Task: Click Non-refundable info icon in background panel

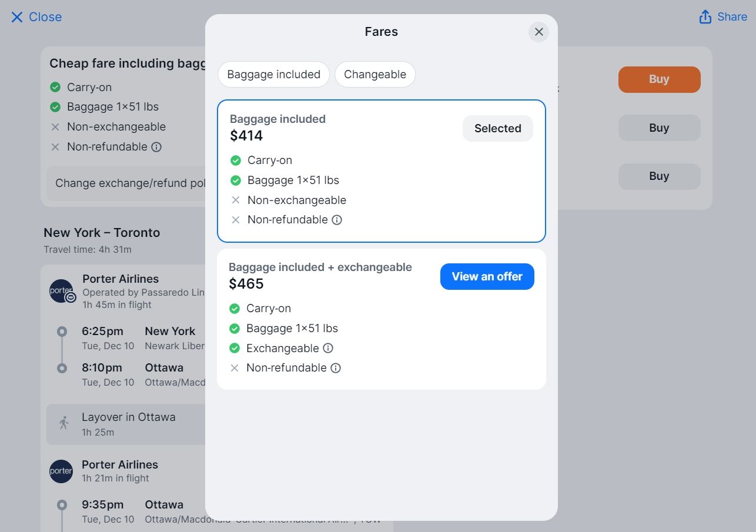Action: (x=156, y=147)
